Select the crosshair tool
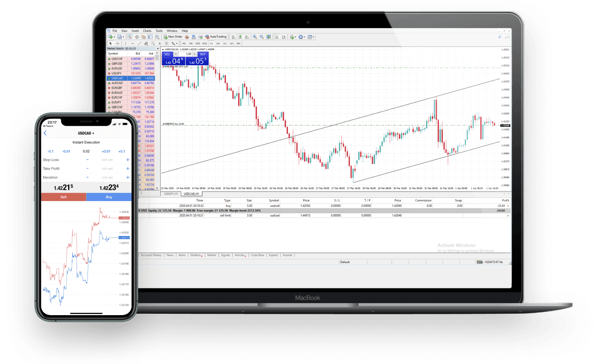This screenshot has height=364, width=607. click(117, 44)
